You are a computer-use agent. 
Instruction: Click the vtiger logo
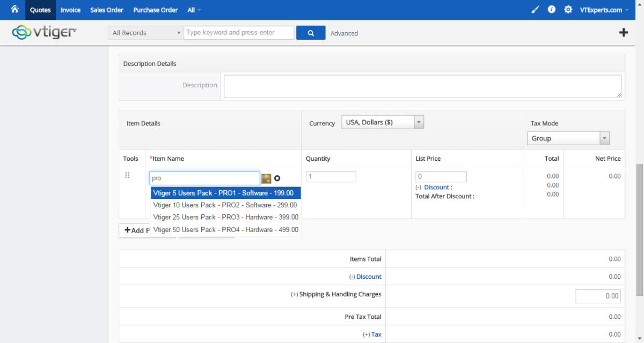click(44, 32)
